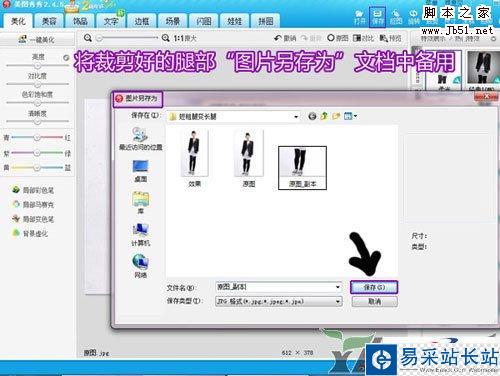Viewport: 500px width, 376px height.
Task: Select 最近访问的位置 in places bar
Action: (x=140, y=139)
